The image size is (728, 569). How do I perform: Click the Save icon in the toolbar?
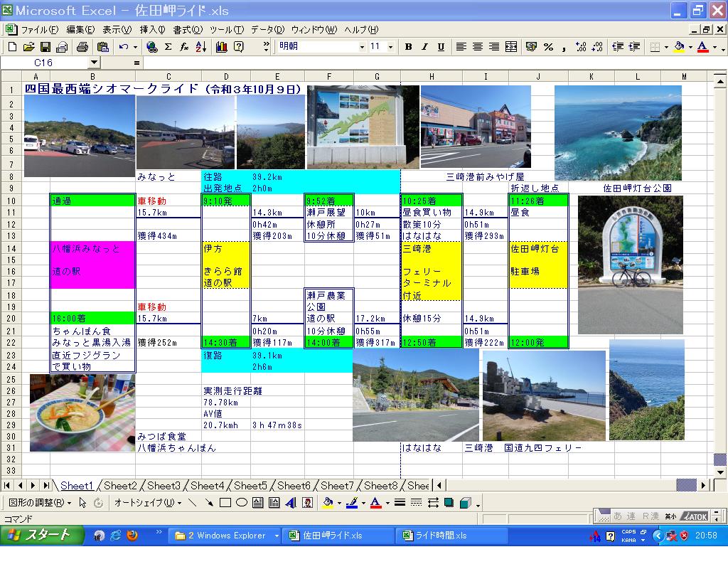pos(45,47)
